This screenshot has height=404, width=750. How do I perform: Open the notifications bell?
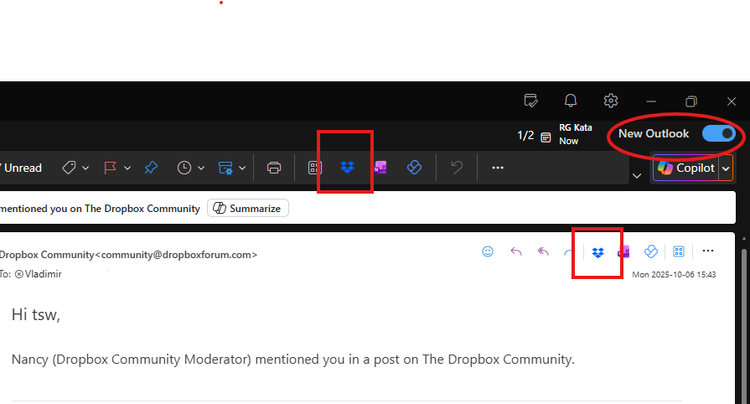coord(570,100)
